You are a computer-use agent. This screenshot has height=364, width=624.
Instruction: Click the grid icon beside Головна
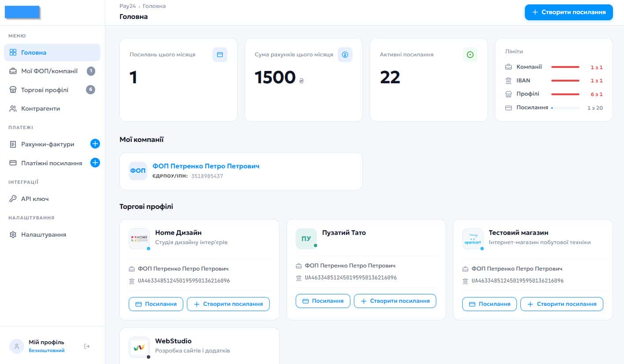point(13,52)
